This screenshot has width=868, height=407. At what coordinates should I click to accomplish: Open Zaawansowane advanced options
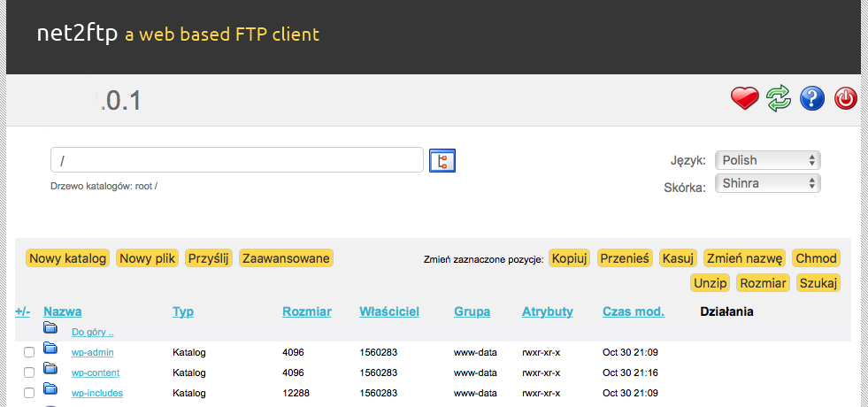tap(286, 258)
